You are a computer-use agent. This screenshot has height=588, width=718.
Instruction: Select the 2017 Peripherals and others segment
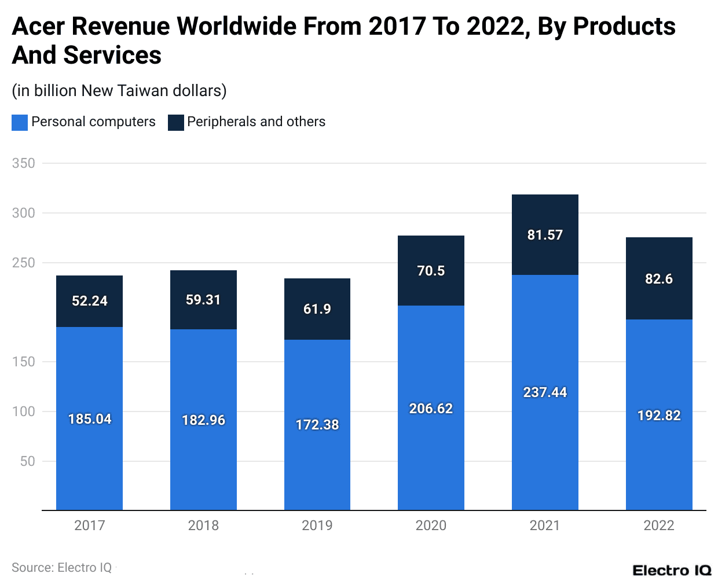point(89,301)
